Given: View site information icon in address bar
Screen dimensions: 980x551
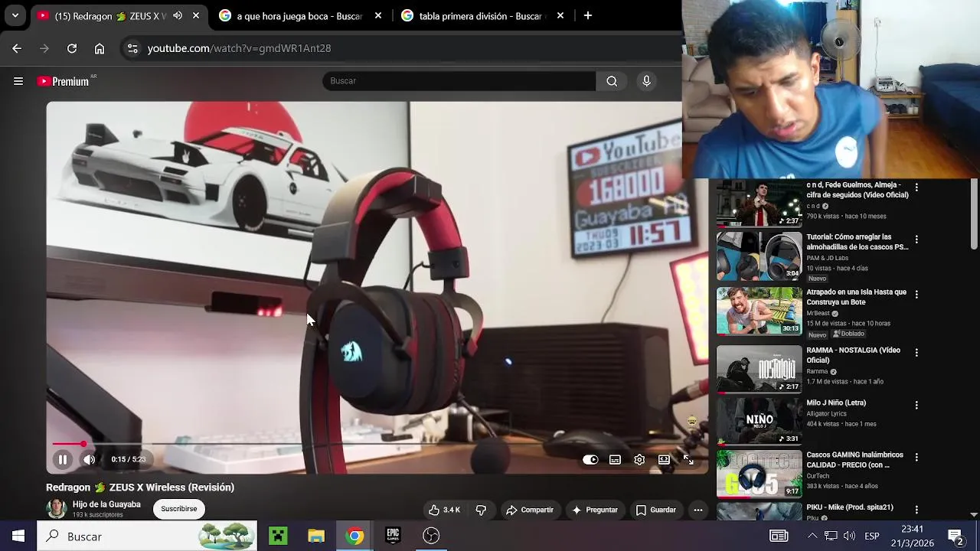Looking at the screenshot, I should tap(132, 48).
